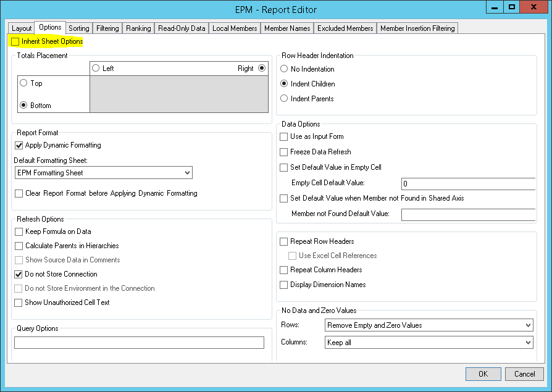The image size is (552, 392).
Task: Select Left radio for totals placement
Action: pos(96,69)
